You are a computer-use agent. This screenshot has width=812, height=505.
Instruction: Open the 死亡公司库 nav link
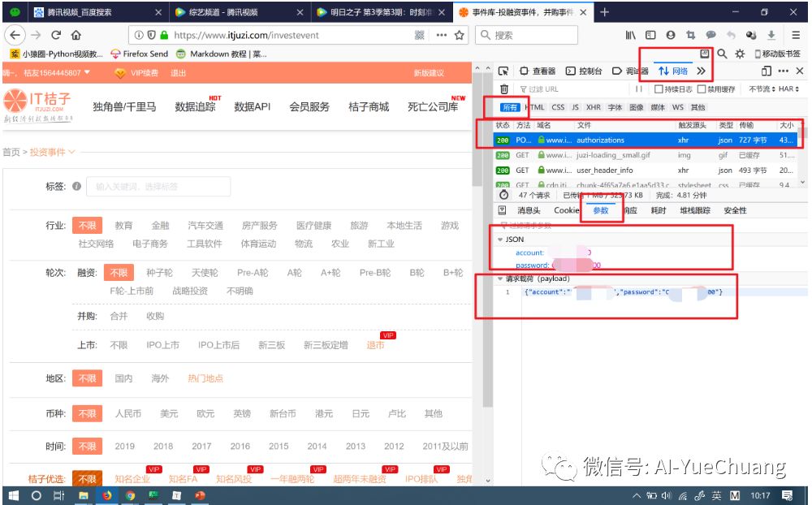point(433,106)
